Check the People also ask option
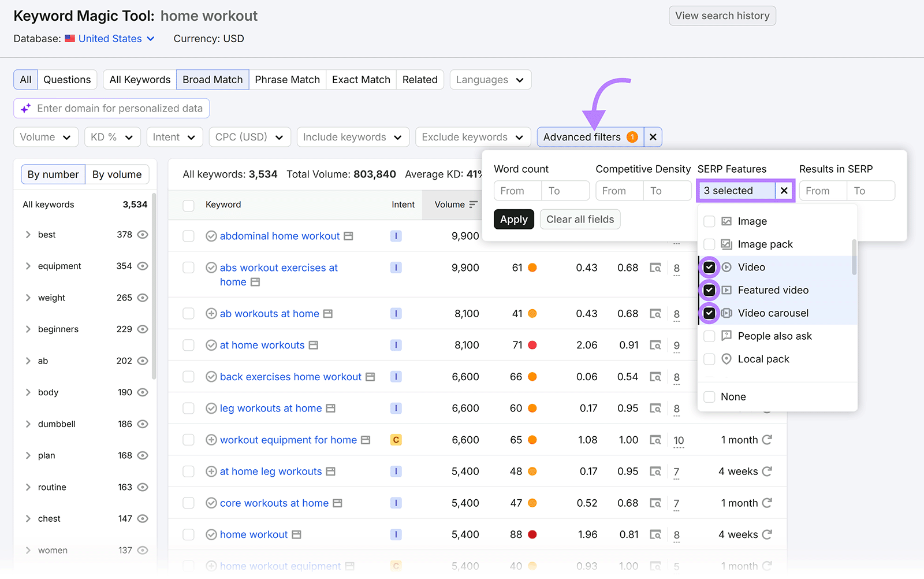The width and height of the screenshot is (924, 579). (709, 336)
